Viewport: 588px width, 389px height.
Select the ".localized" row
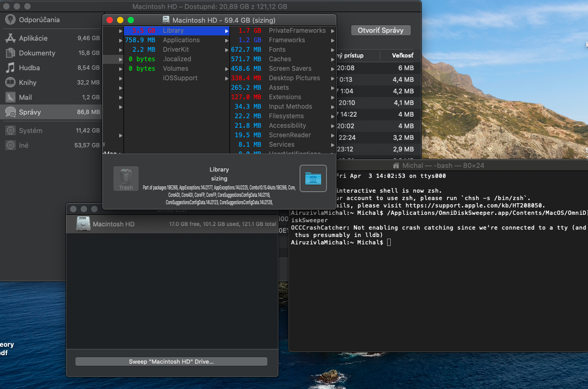click(177, 59)
